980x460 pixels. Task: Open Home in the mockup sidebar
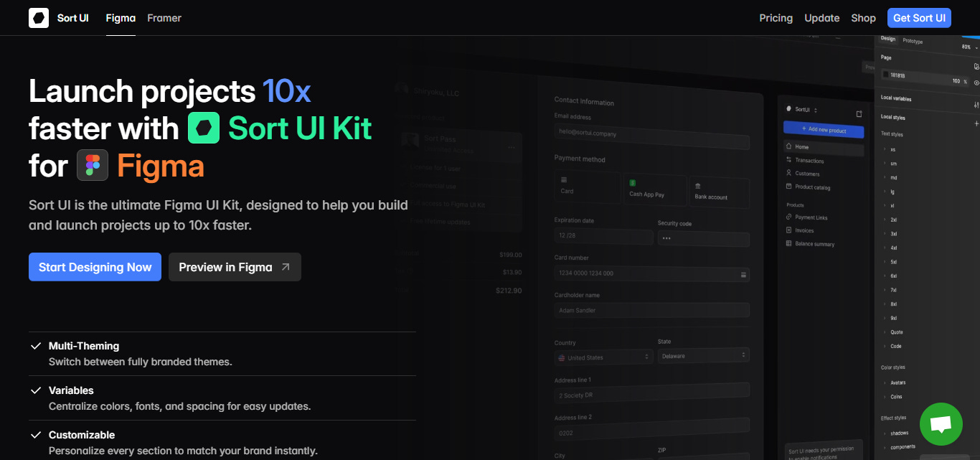pos(823,147)
